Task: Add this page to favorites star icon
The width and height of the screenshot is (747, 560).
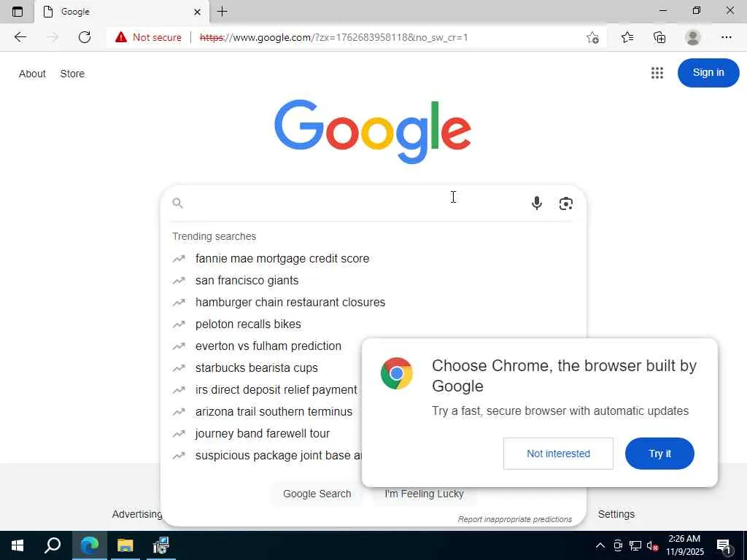Action: (x=592, y=37)
